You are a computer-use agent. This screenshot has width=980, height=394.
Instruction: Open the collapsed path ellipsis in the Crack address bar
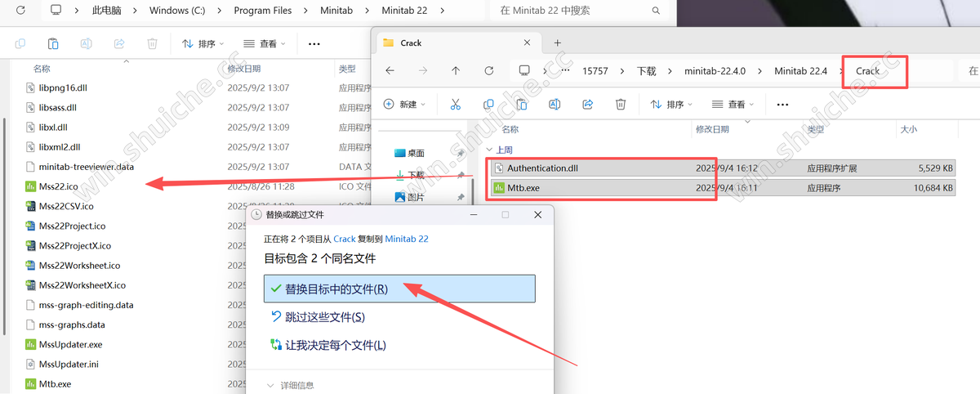(x=566, y=71)
